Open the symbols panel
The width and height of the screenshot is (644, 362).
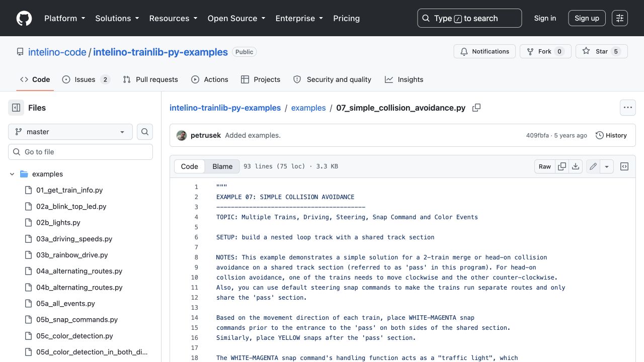click(x=624, y=166)
